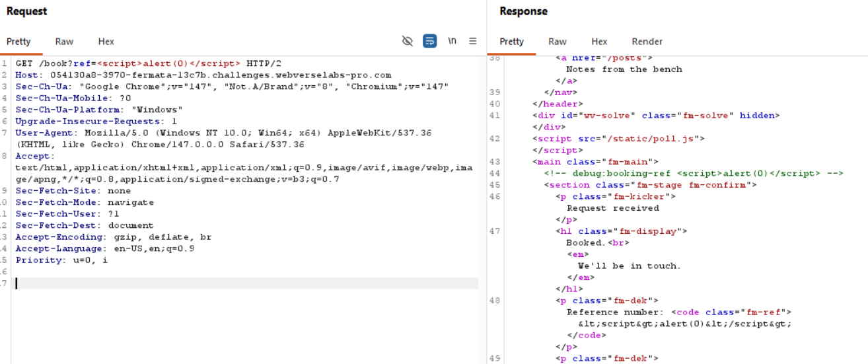Click the Accept-Language header line
Screen dimensions: 868x364
(x=104, y=248)
